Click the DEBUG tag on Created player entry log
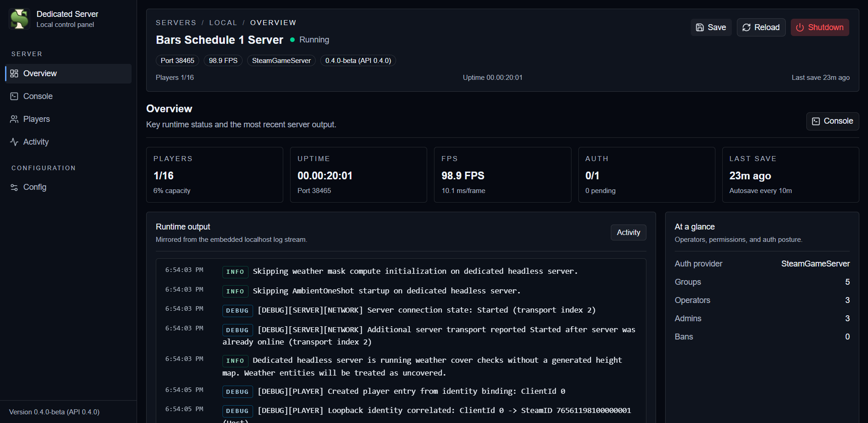 [238, 392]
